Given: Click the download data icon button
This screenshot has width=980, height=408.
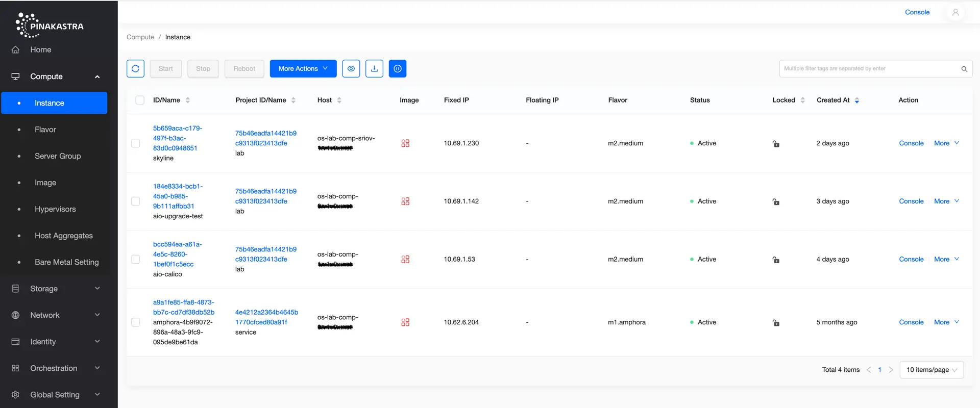Looking at the screenshot, I should coord(374,68).
